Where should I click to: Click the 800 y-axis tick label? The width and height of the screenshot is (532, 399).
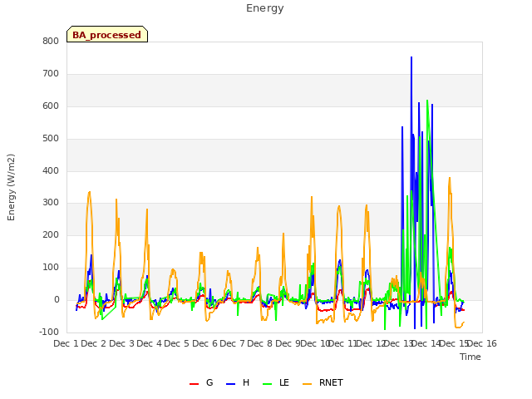51,41
